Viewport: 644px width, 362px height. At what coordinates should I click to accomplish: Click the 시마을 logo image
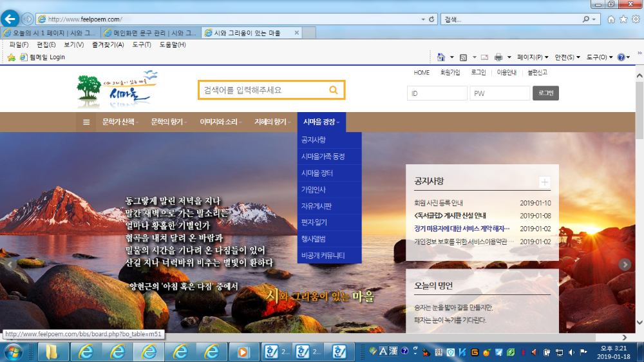tap(117, 88)
